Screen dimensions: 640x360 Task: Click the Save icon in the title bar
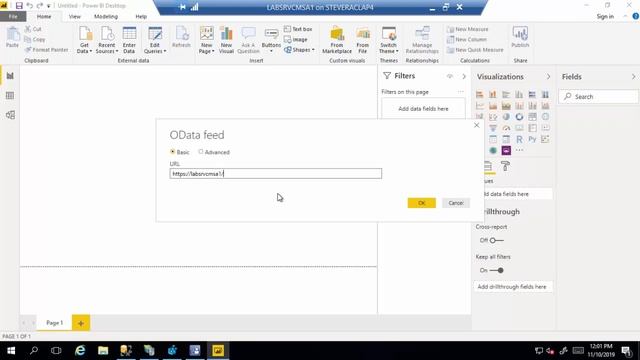pyautogui.click(x=19, y=6)
